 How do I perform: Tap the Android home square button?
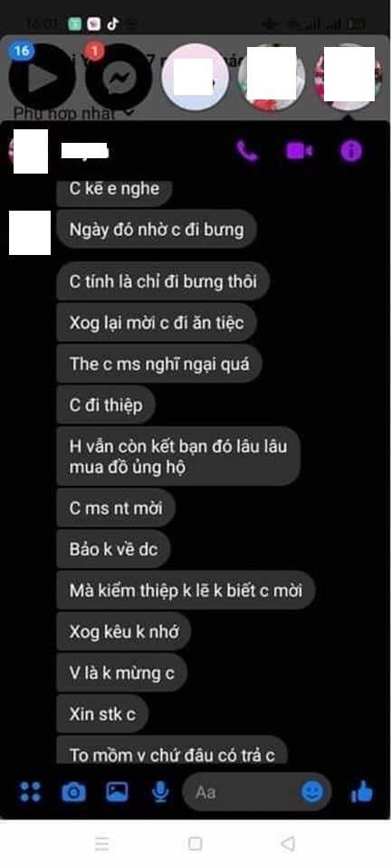[x=195, y=843]
